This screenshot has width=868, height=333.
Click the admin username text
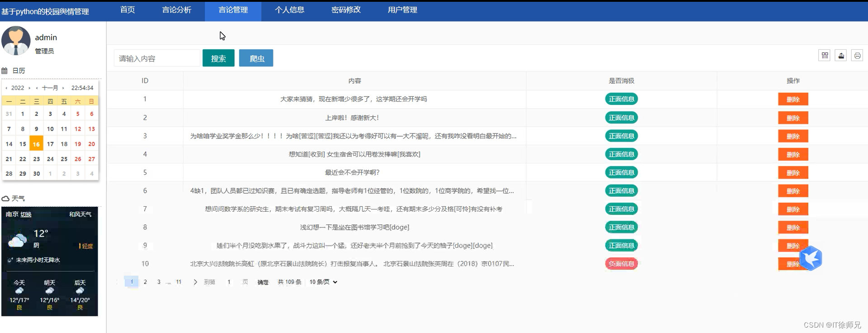click(46, 38)
